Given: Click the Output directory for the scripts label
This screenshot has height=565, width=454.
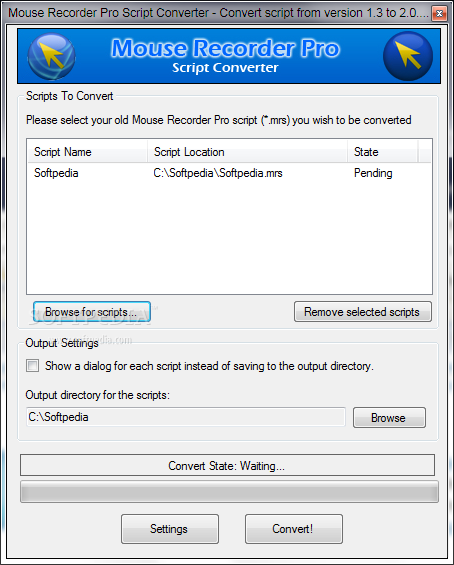Looking at the screenshot, I should [97, 395].
